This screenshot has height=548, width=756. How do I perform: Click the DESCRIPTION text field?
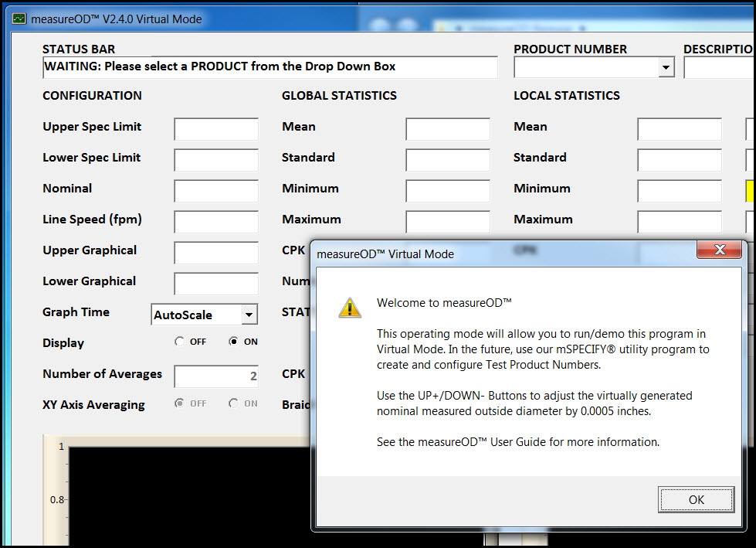tap(720, 67)
